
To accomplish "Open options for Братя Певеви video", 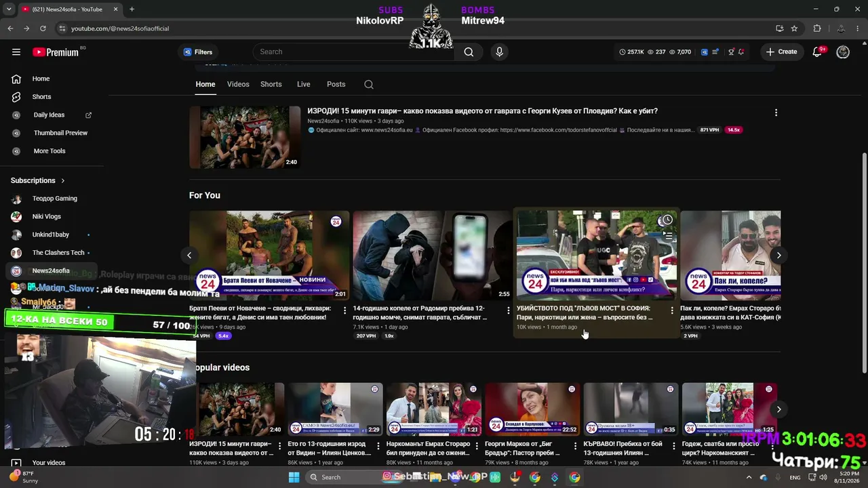I will [x=344, y=310].
